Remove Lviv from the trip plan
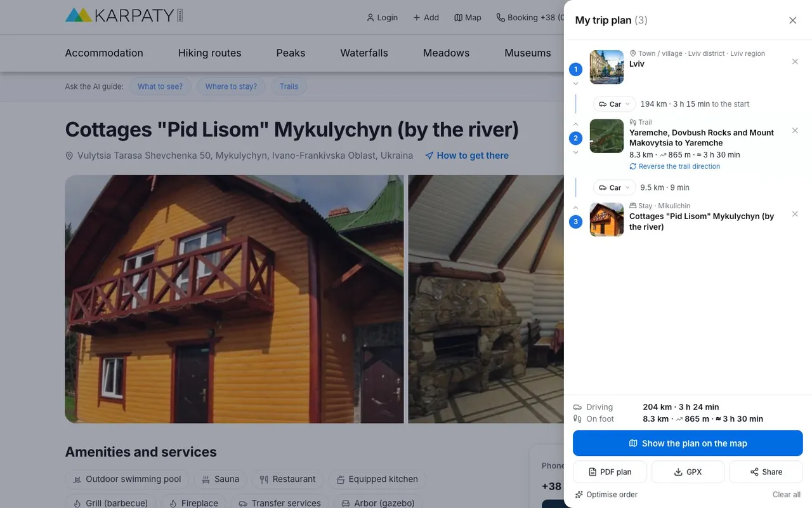This screenshot has width=812, height=508. pos(795,62)
